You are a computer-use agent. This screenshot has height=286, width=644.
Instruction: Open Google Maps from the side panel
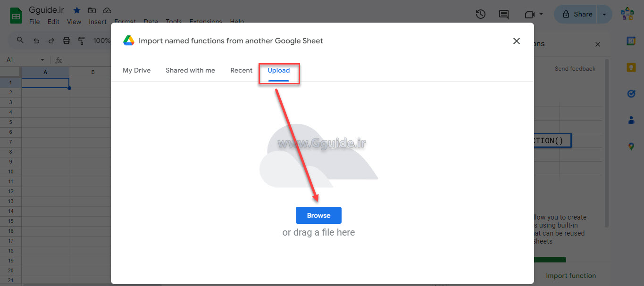[x=631, y=146]
